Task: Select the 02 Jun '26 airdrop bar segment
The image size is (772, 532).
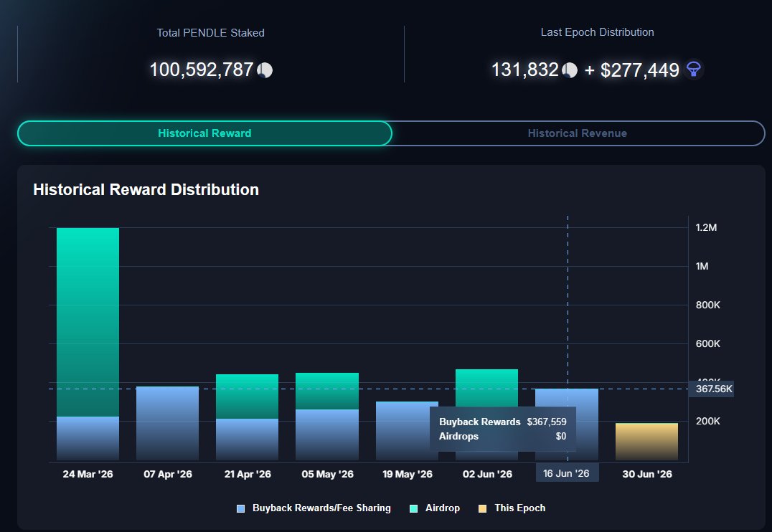Action: [x=486, y=388]
